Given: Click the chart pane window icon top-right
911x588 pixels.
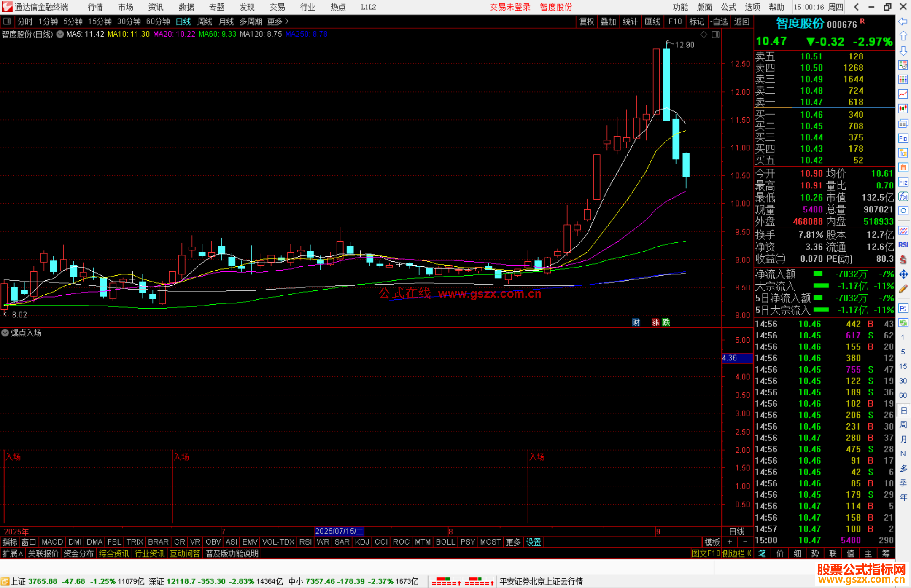Looking at the screenshot, I should [x=715, y=34].
